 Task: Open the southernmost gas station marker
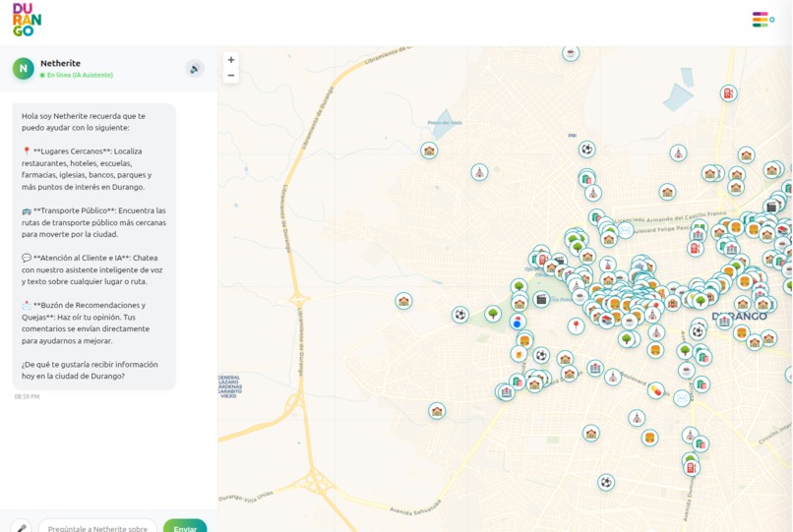691,468
